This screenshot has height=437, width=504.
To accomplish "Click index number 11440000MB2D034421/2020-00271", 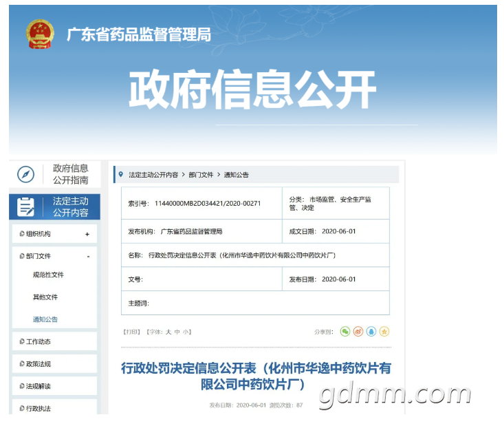I will 208,204.
